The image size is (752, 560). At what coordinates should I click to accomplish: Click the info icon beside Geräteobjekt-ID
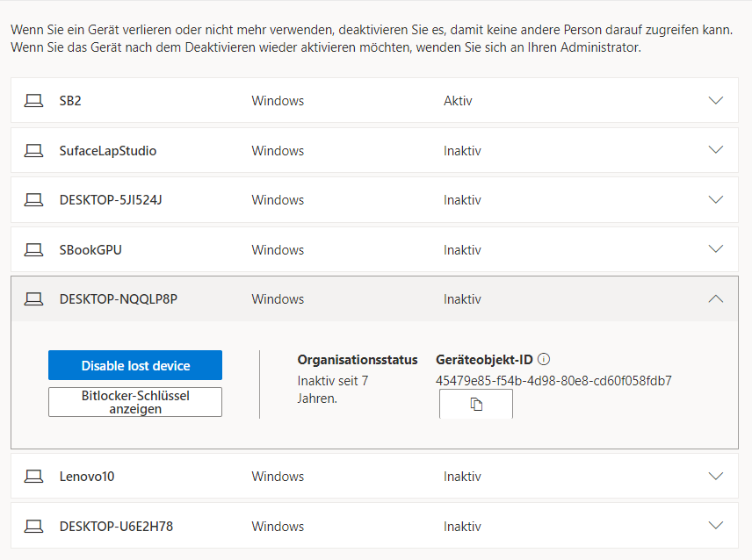[544, 359]
